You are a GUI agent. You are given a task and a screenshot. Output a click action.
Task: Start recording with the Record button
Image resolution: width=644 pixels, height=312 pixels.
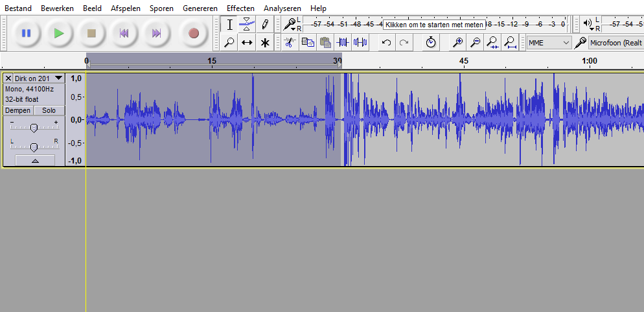pyautogui.click(x=194, y=33)
